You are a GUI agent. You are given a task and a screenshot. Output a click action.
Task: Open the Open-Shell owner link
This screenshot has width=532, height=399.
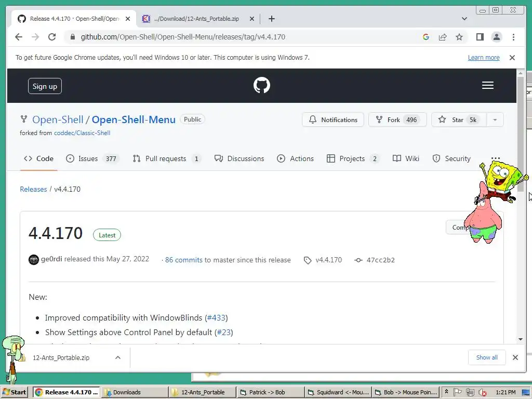(58, 119)
